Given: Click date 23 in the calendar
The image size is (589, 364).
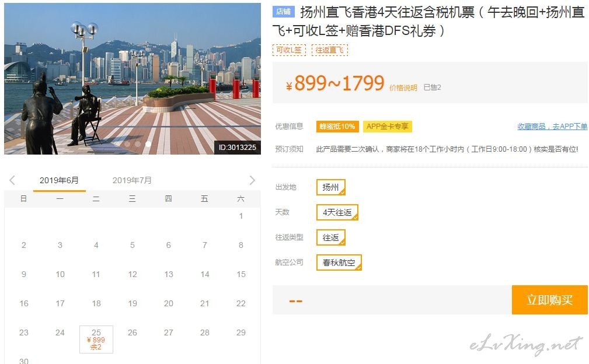Looking at the screenshot, I should [24, 332].
